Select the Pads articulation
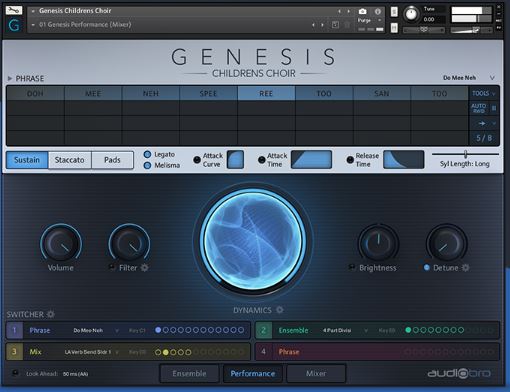Screen dimensions: 510x392 (112, 160)
